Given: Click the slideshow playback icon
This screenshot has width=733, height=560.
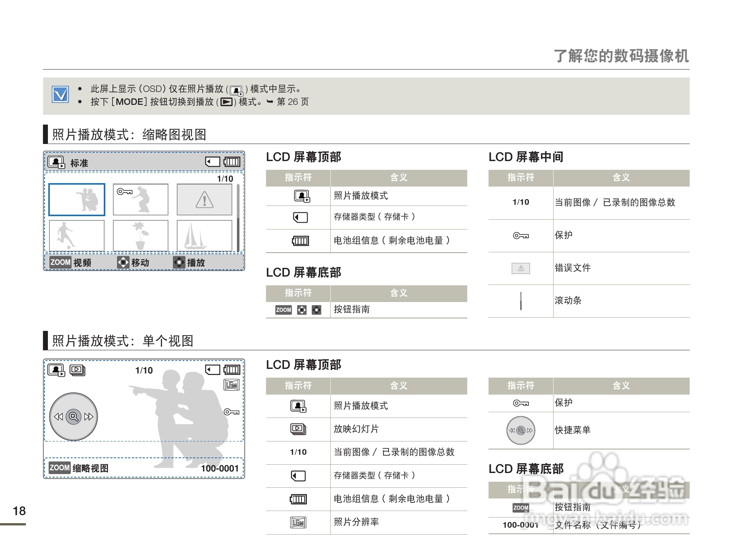Looking at the screenshot, I should pos(298,429).
